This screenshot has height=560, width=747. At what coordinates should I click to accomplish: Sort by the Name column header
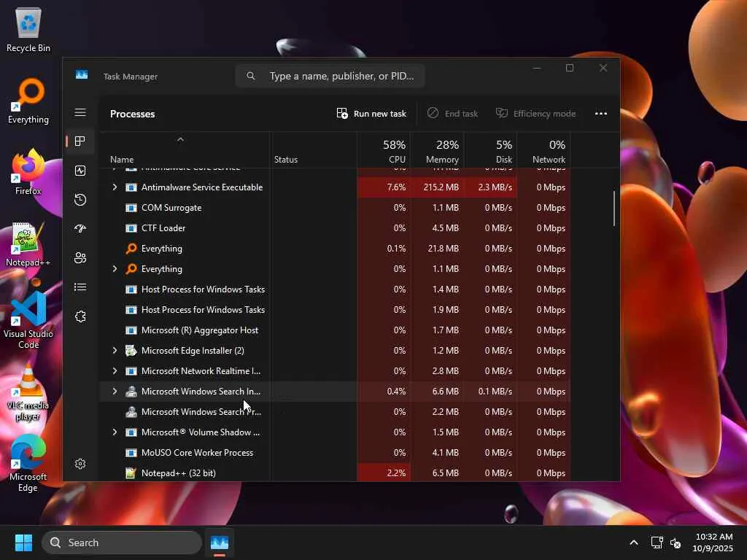(x=185, y=150)
